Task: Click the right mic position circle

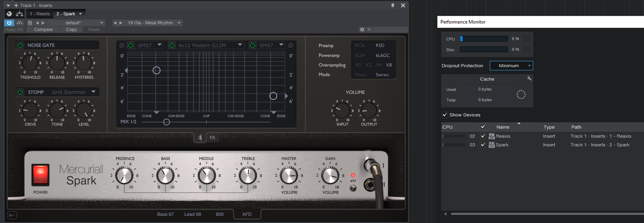Action: pyautogui.click(x=273, y=95)
